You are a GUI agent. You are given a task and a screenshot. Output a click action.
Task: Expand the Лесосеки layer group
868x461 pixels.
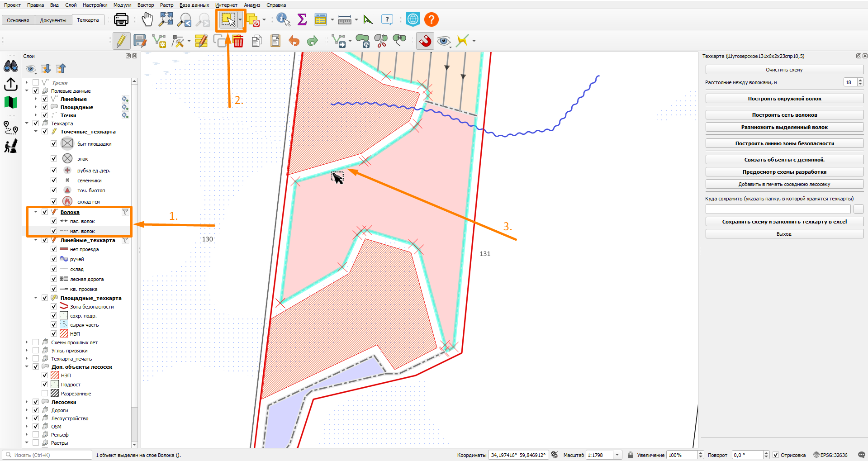(x=27, y=402)
